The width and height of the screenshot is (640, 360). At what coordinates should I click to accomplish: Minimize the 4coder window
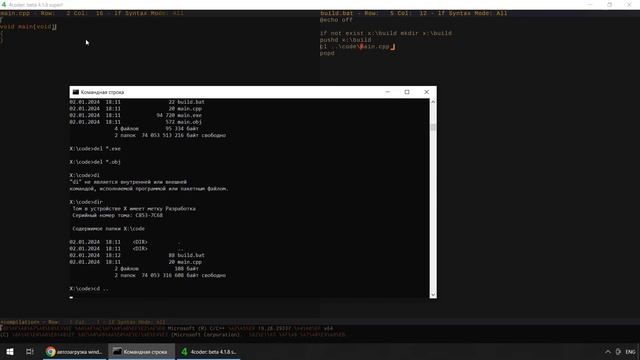pyautogui.click(x=590, y=4)
